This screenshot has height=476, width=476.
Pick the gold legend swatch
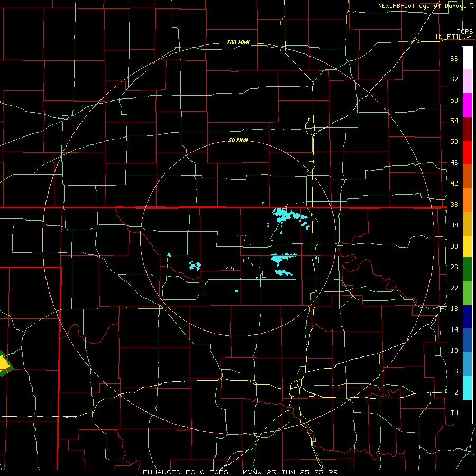click(x=467, y=224)
